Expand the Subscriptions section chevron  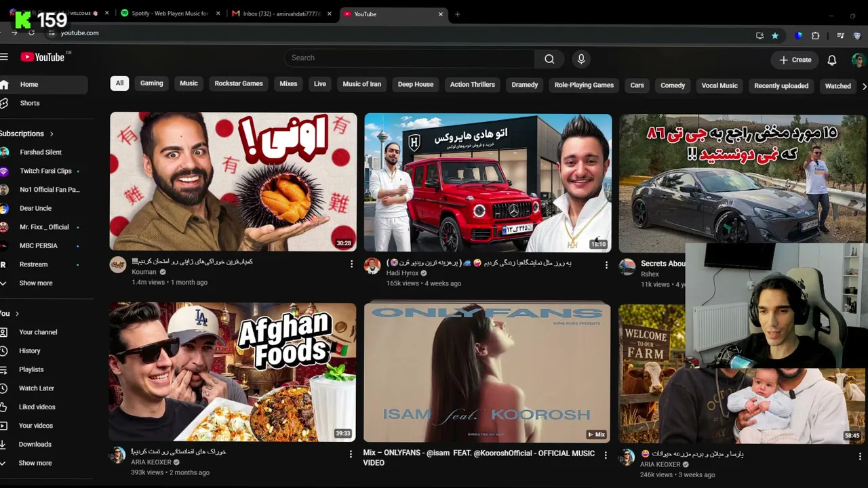tap(52, 134)
